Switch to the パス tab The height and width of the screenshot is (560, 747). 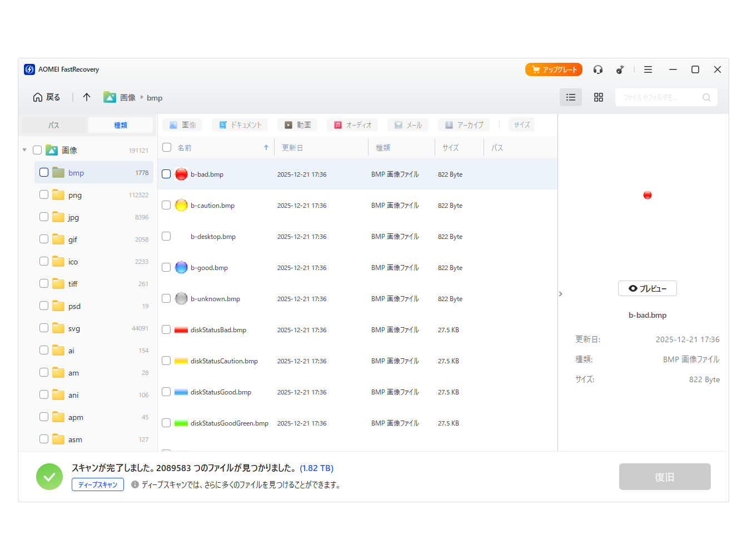coord(54,125)
